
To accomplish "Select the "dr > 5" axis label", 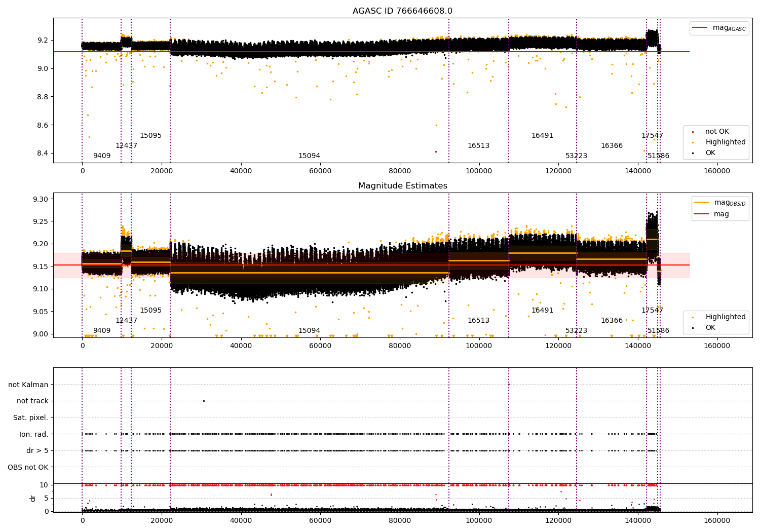I will click(x=37, y=450).
